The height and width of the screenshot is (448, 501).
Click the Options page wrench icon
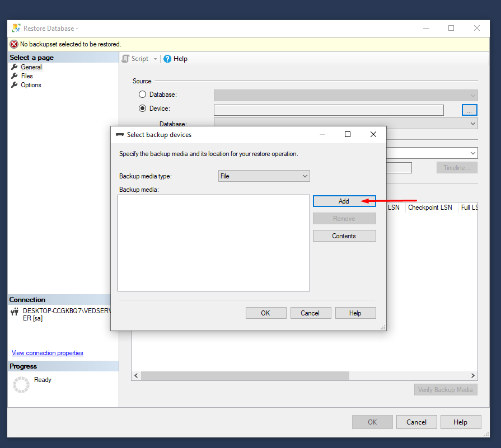tap(15, 85)
